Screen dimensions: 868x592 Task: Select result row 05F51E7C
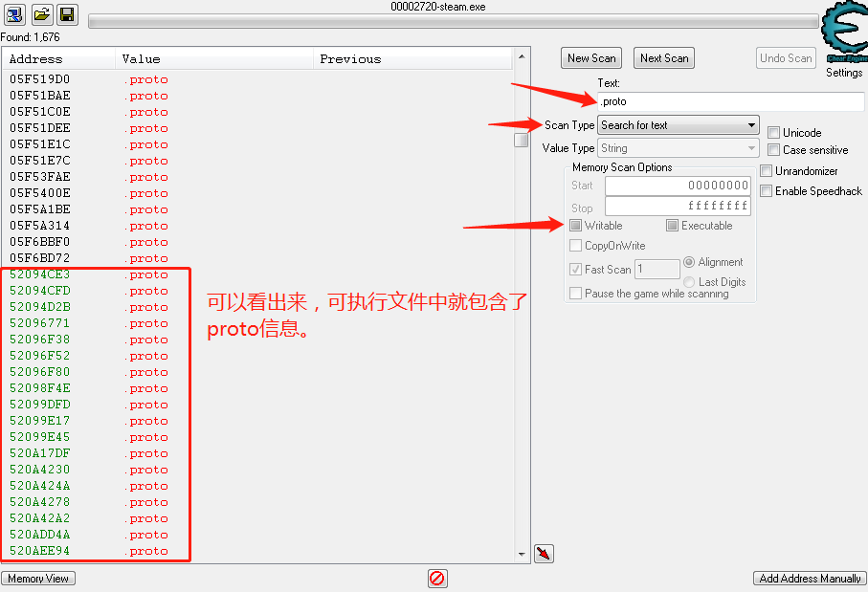tap(257, 161)
